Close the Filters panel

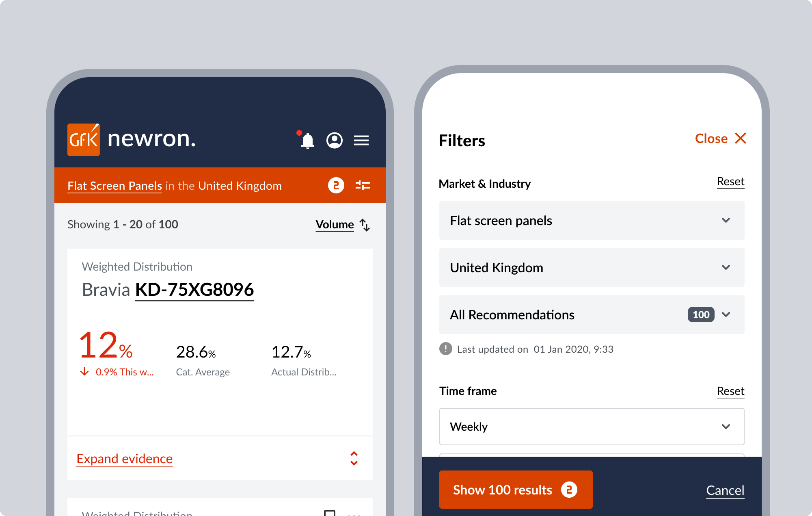click(720, 139)
